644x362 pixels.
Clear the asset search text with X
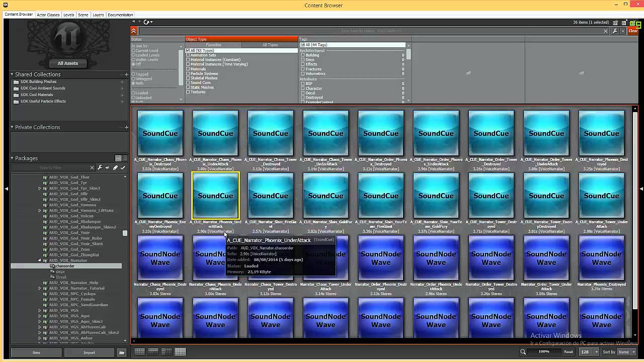606,31
